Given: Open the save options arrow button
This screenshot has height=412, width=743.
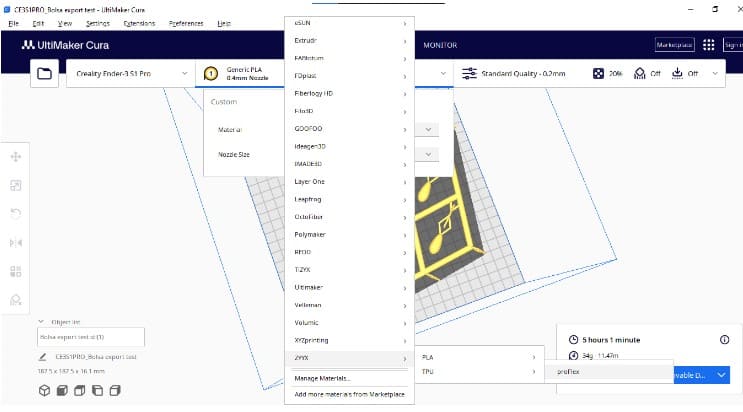Looking at the screenshot, I should (721, 375).
